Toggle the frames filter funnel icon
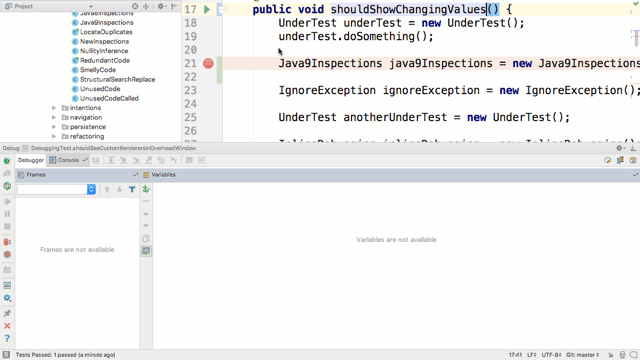Image resolution: width=640 pixels, height=360 pixels. click(132, 189)
